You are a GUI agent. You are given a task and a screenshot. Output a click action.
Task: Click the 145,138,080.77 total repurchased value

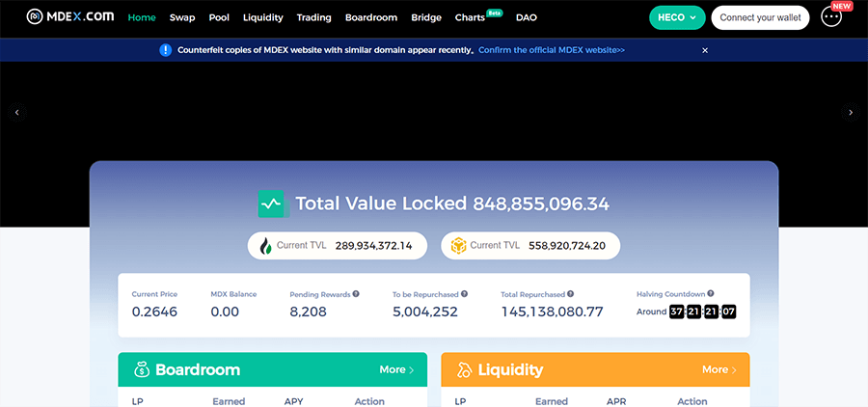(x=552, y=312)
